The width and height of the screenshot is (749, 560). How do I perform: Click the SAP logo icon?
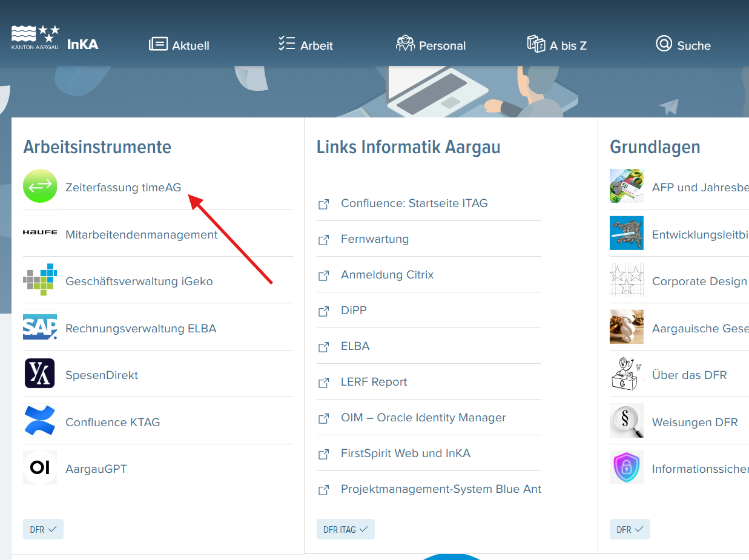click(x=40, y=326)
